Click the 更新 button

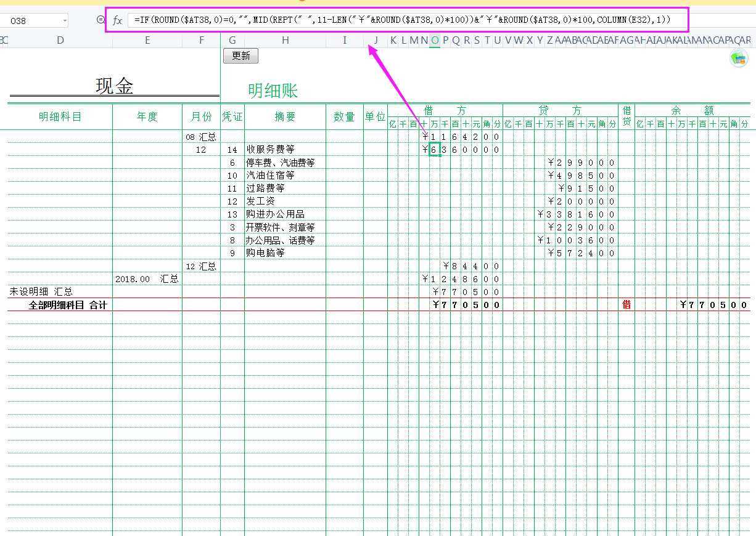240,56
